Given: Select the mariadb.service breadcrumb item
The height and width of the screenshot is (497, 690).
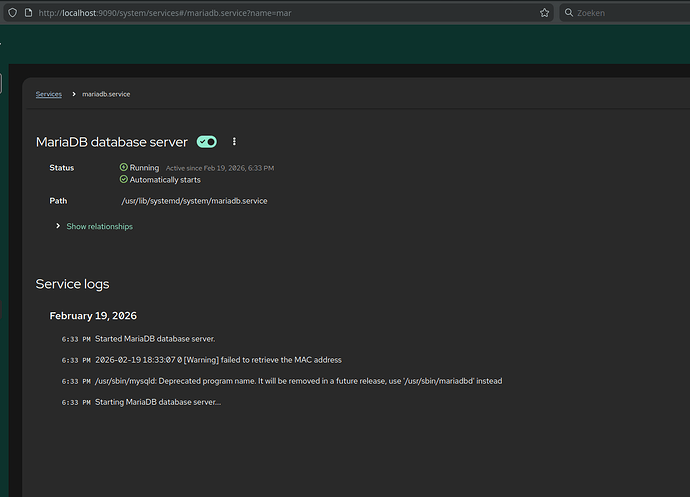Looking at the screenshot, I should coord(106,94).
